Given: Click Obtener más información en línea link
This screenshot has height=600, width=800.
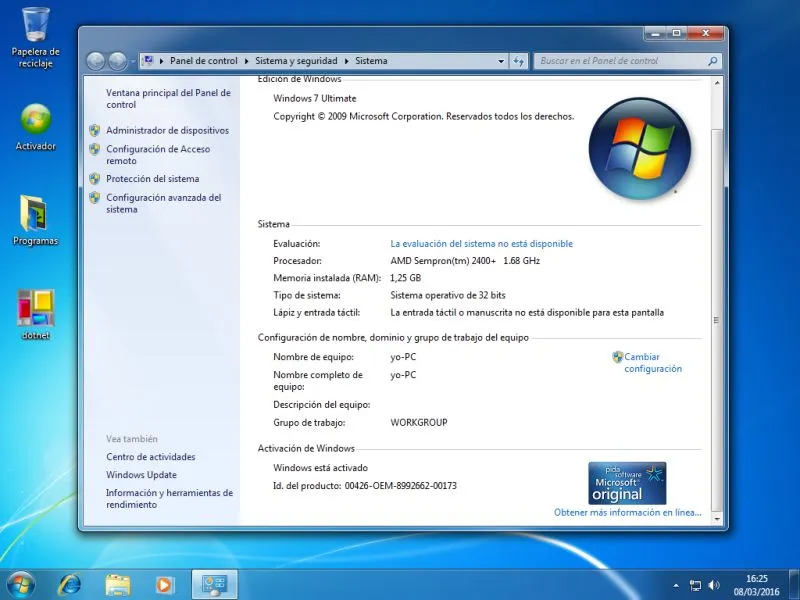Looking at the screenshot, I should (x=628, y=512).
